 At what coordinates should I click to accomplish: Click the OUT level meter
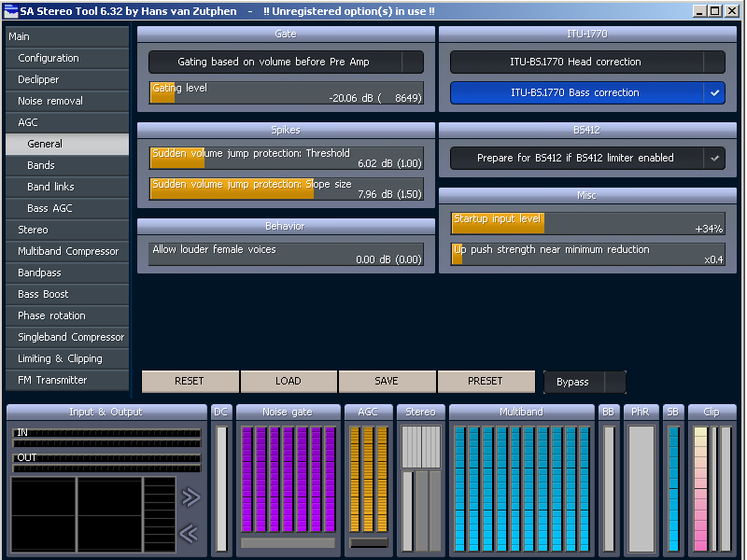[x=106, y=463]
